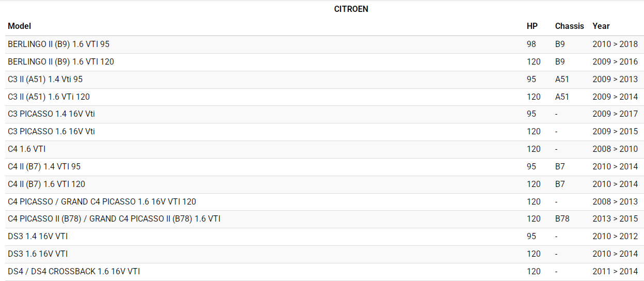
Task: Click C4 PICASSO / GRAND C4 PICASSO 1.6 16V VTI 120
Action: (102, 202)
